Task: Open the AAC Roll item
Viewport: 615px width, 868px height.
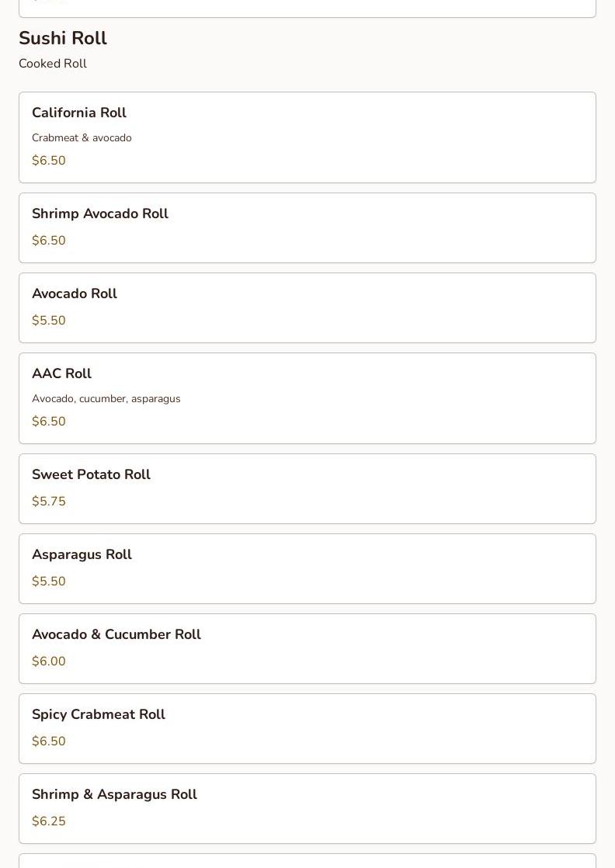Action: pyautogui.click(x=307, y=398)
